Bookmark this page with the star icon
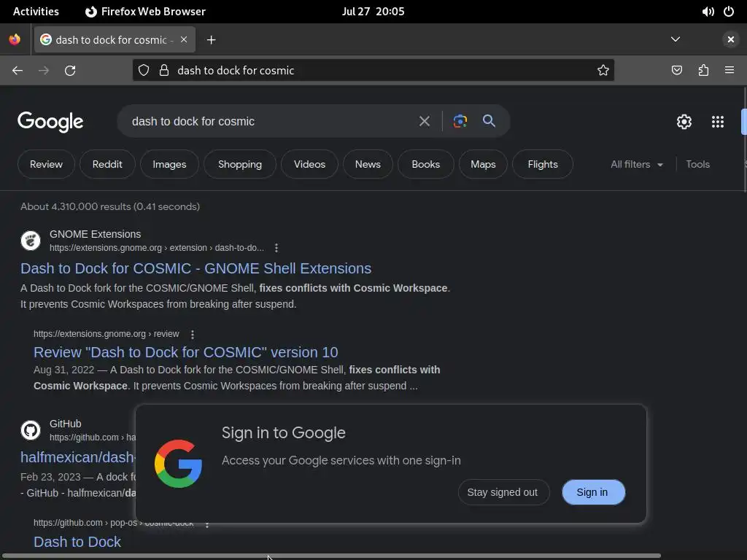 (603, 71)
